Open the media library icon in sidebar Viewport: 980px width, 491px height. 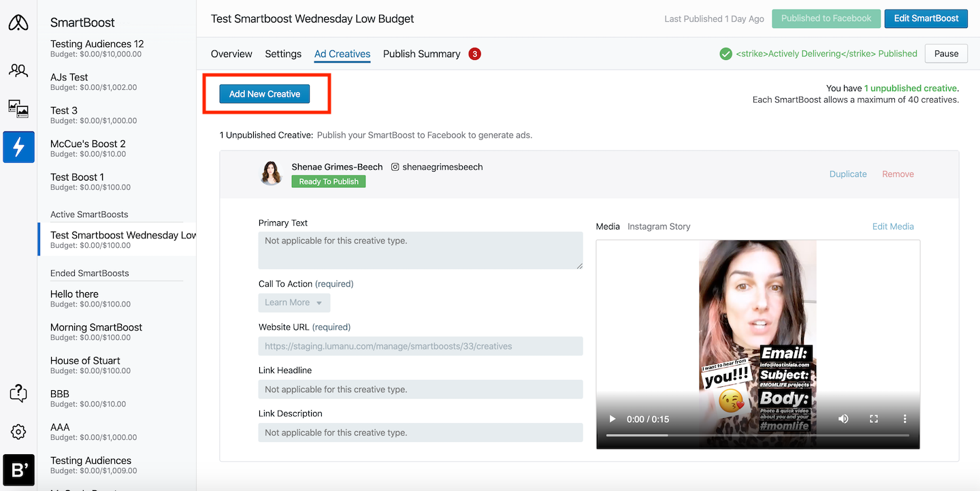(18, 108)
